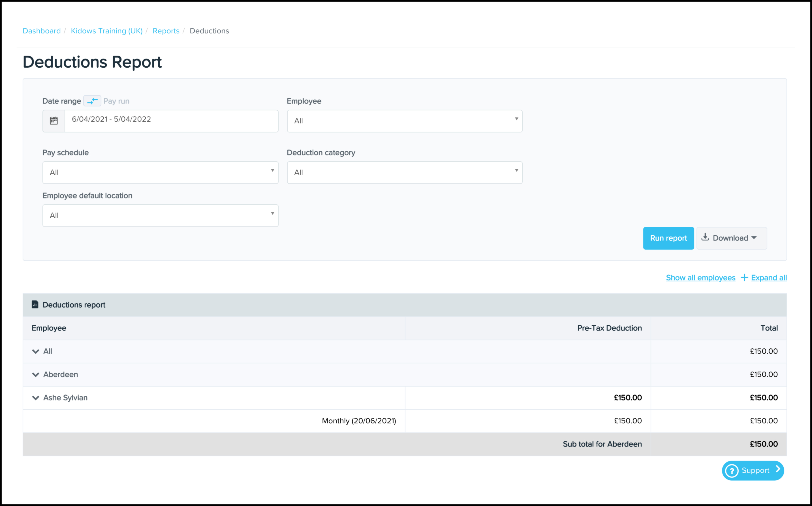The width and height of the screenshot is (812, 506).
Task: Toggle Date range / Pay run switch
Action: click(x=92, y=101)
